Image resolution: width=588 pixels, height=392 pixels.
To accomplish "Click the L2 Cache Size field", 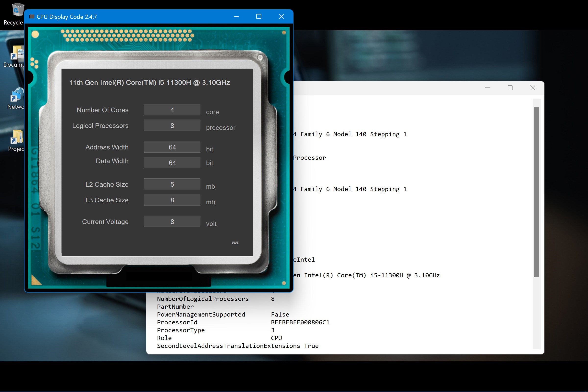I will pyautogui.click(x=172, y=184).
